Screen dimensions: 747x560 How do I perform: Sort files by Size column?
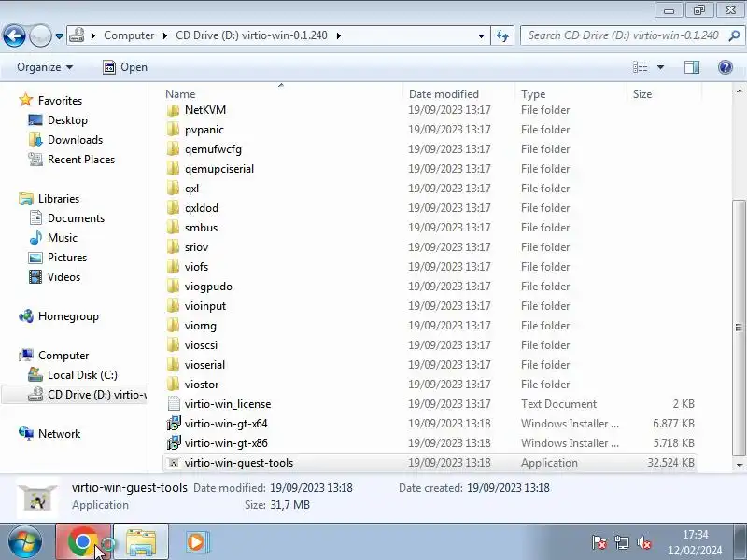click(x=642, y=94)
